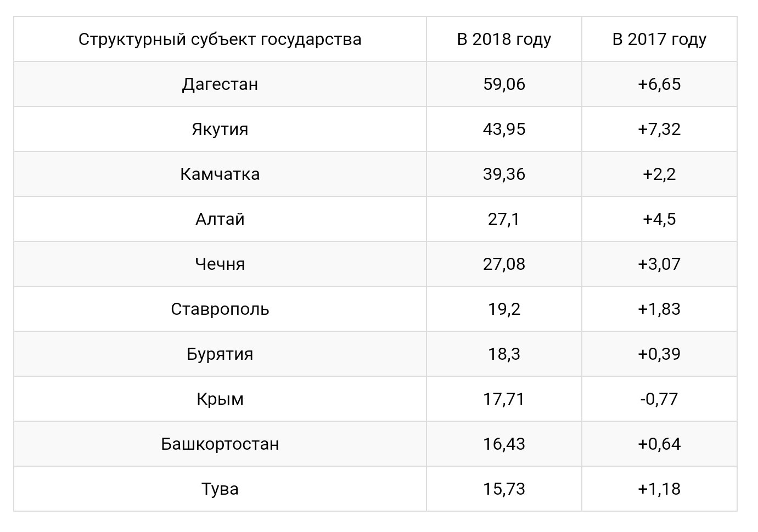Select the Камчатка table cell
The image size is (758, 532).
coord(220,174)
